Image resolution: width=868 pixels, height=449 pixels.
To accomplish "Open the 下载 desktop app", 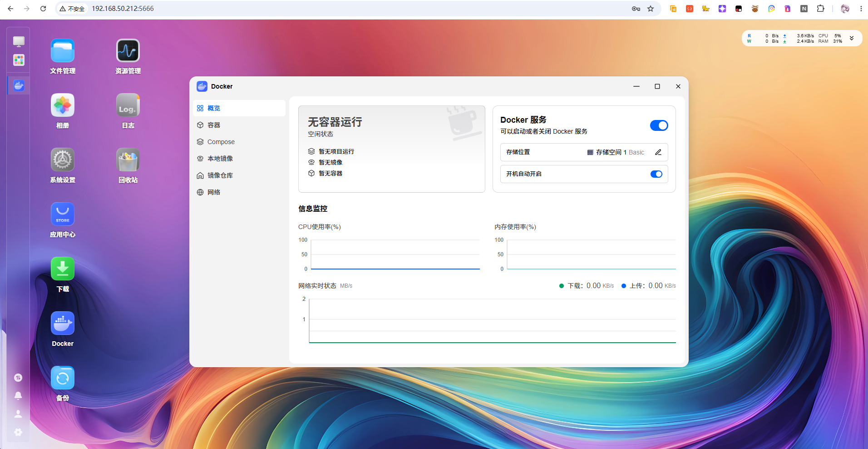I will click(x=63, y=269).
